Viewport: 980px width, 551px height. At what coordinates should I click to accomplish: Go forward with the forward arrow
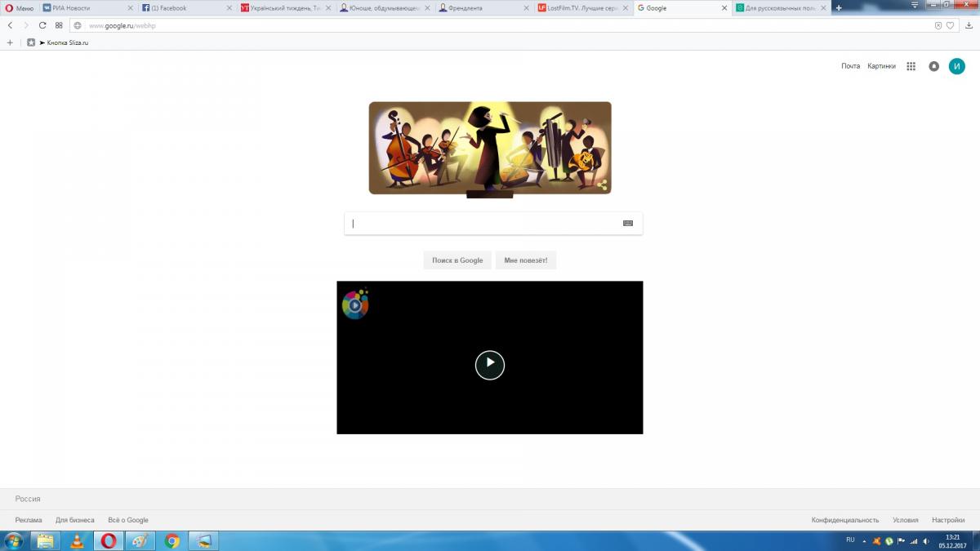25,25
